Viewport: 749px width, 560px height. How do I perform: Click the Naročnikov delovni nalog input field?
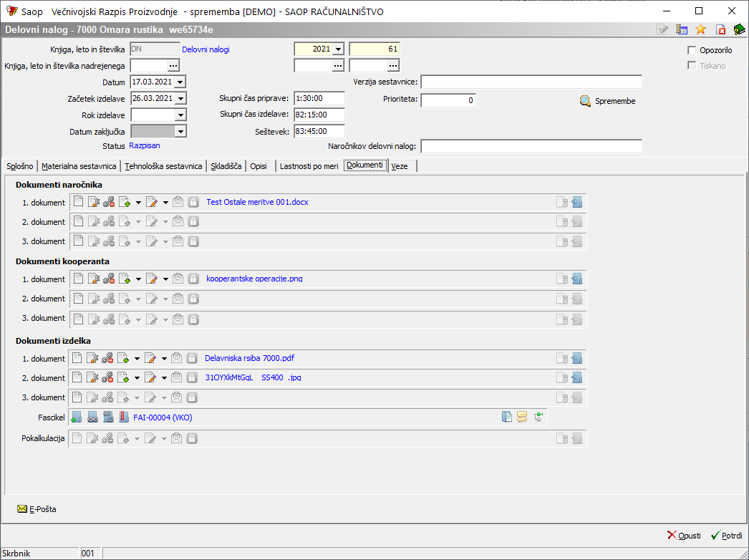tap(531, 146)
